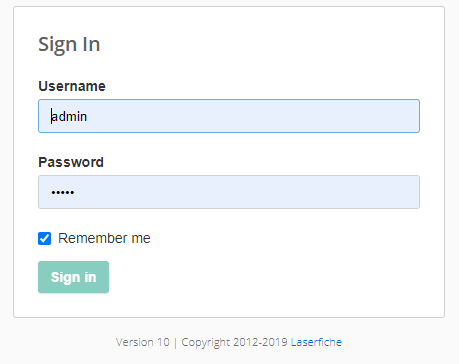Click the Version 10 footer text

click(143, 342)
